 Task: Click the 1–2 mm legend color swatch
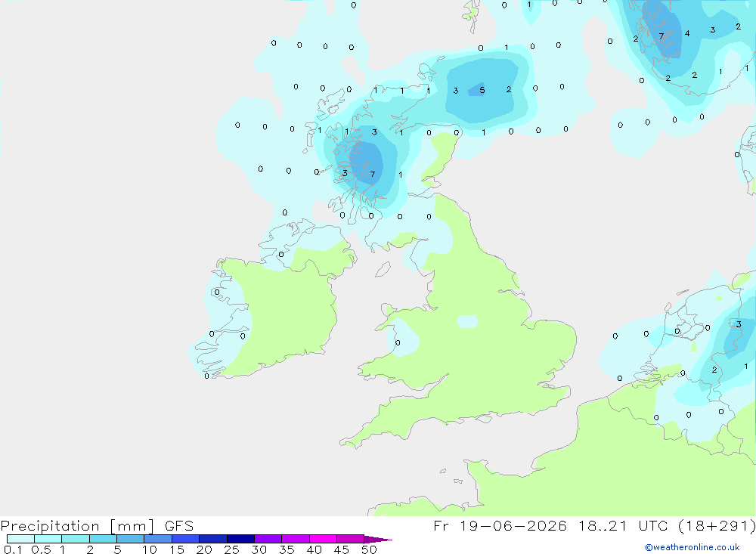pos(76,539)
